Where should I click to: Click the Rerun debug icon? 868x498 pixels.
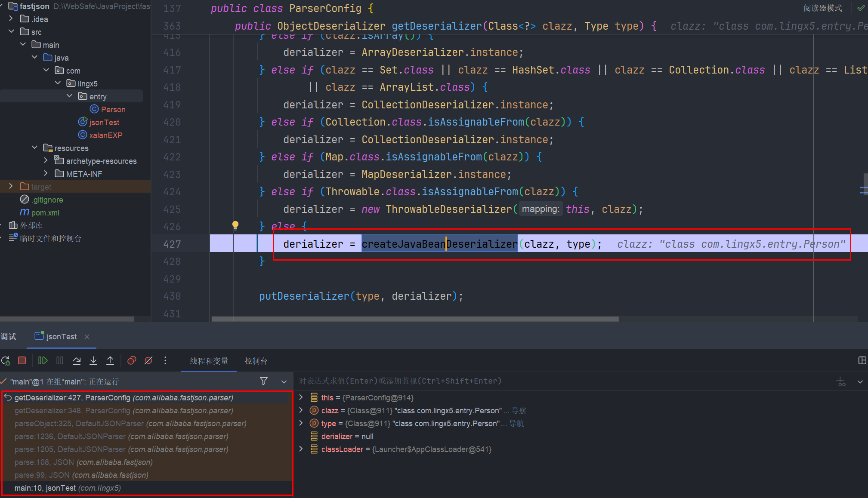(6, 361)
